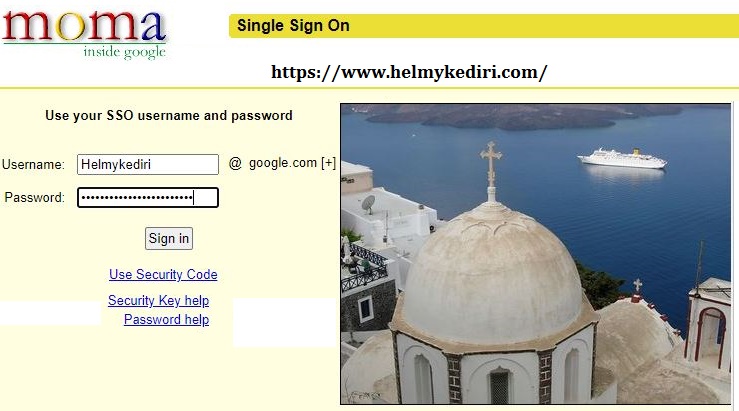
Task: Click the cross atop the church dome
Action: [491, 164]
